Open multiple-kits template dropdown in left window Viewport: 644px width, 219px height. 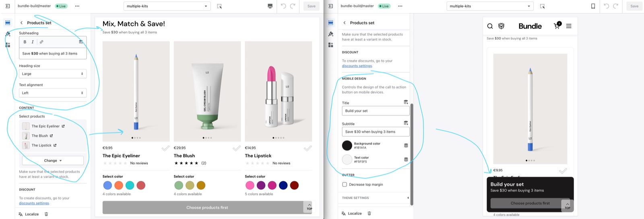[x=167, y=6]
